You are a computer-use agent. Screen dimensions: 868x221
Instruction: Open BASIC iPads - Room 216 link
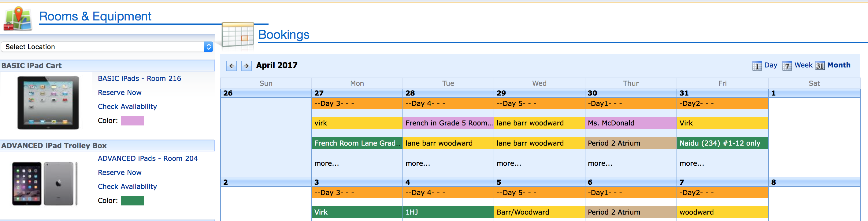pyautogui.click(x=139, y=78)
